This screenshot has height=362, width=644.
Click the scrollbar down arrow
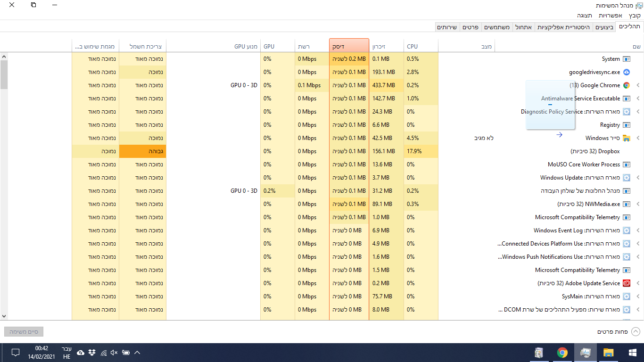click(4, 316)
